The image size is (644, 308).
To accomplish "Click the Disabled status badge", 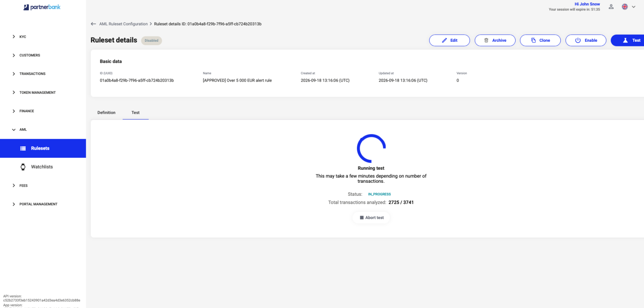I will pyautogui.click(x=151, y=41).
